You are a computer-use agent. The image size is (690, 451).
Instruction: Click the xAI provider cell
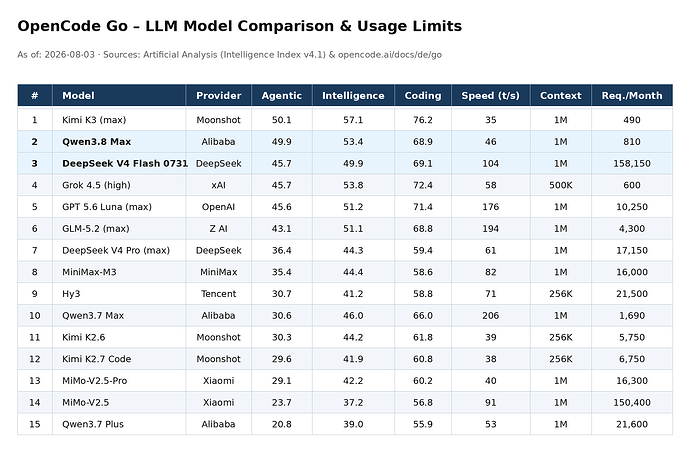click(218, 185)
